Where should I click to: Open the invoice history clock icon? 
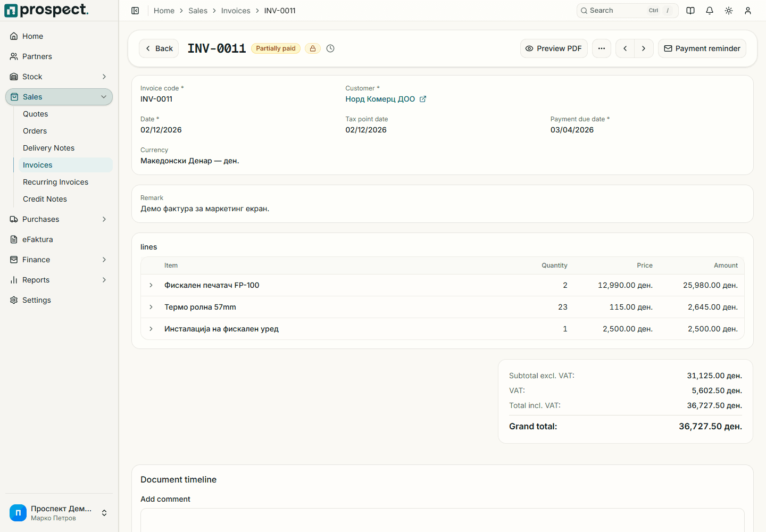pos(330,48)
